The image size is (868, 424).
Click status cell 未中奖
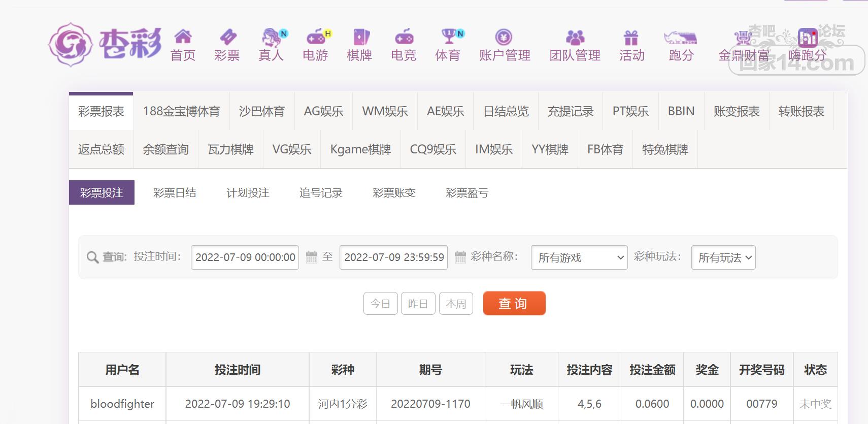coord(815,404)
